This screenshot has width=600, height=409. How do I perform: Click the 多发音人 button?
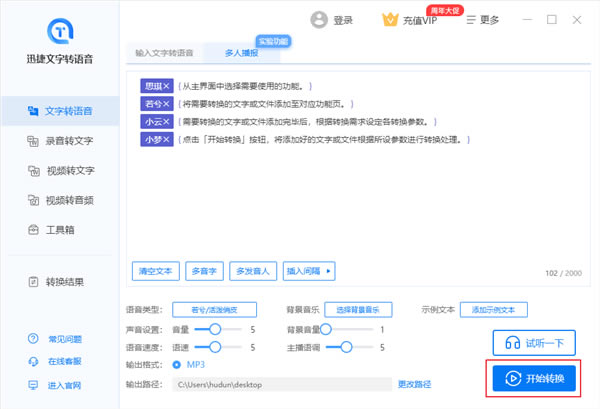(253, 271)
